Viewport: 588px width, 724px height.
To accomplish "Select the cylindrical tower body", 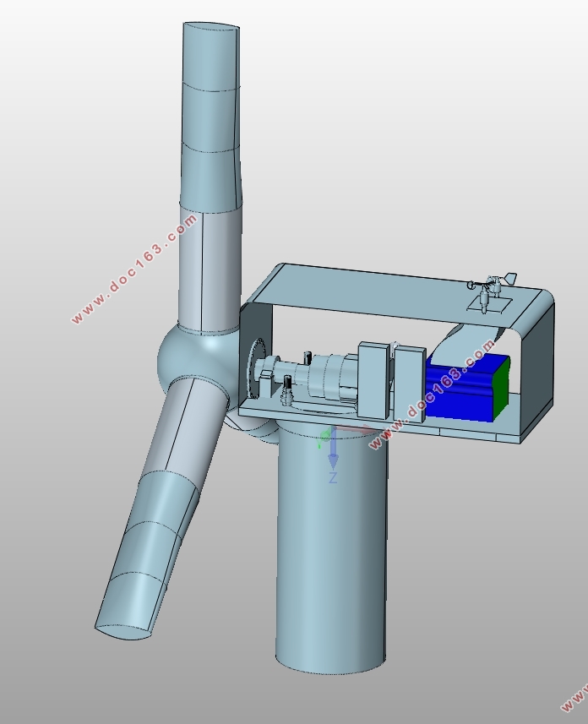I will click(331, 549).
